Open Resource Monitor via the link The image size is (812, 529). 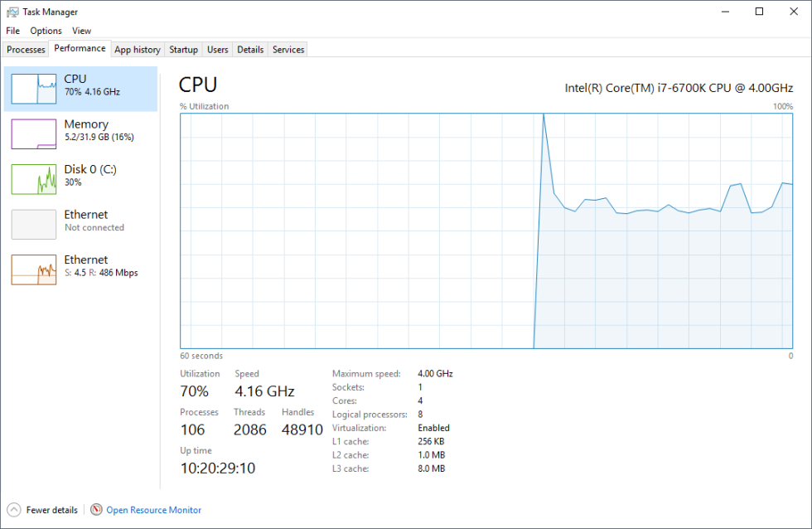coord(152,509)
